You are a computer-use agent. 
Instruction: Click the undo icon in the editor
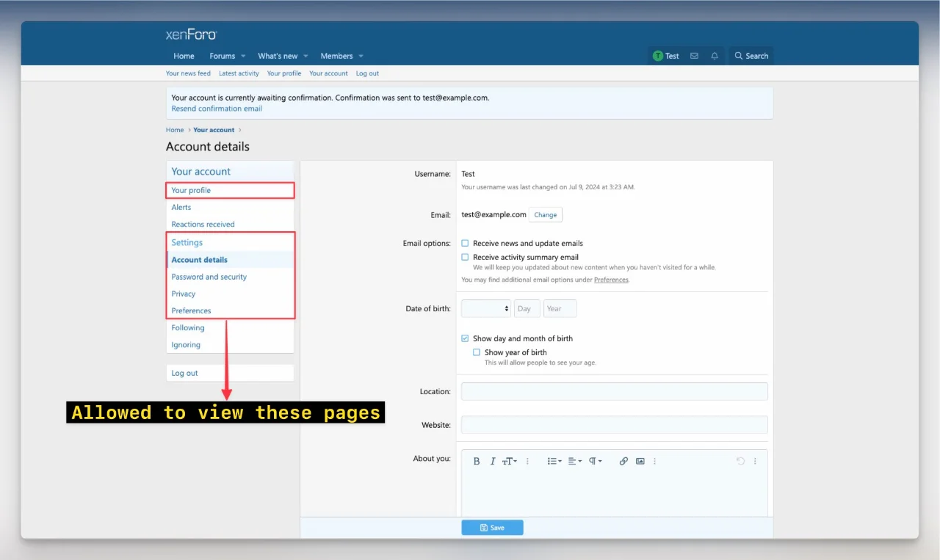(x=740, y=461)
